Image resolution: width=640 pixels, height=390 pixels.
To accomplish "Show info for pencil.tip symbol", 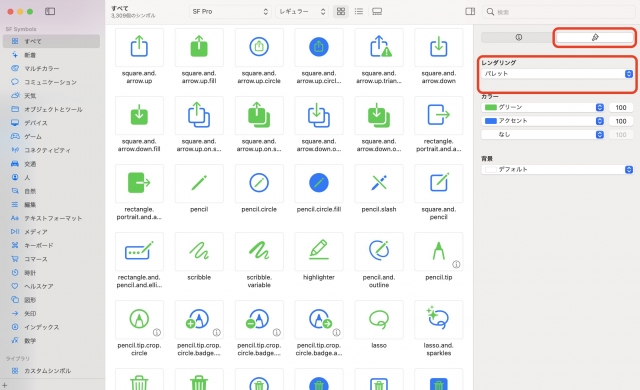I will [x=456, y=264].
